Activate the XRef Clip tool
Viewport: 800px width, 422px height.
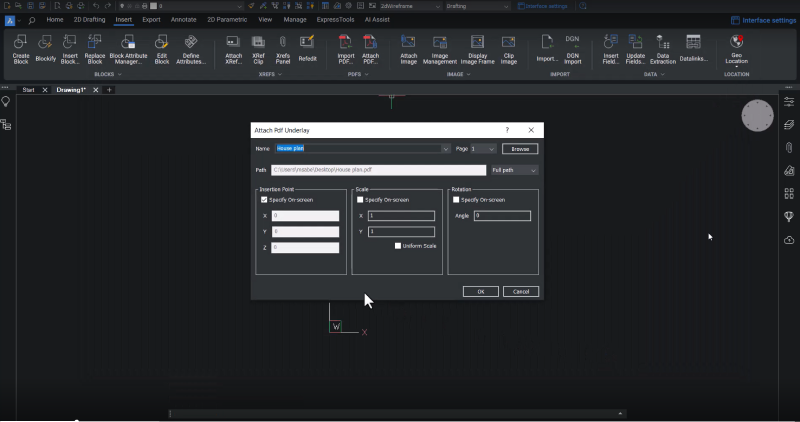click(x=258, y=49)
